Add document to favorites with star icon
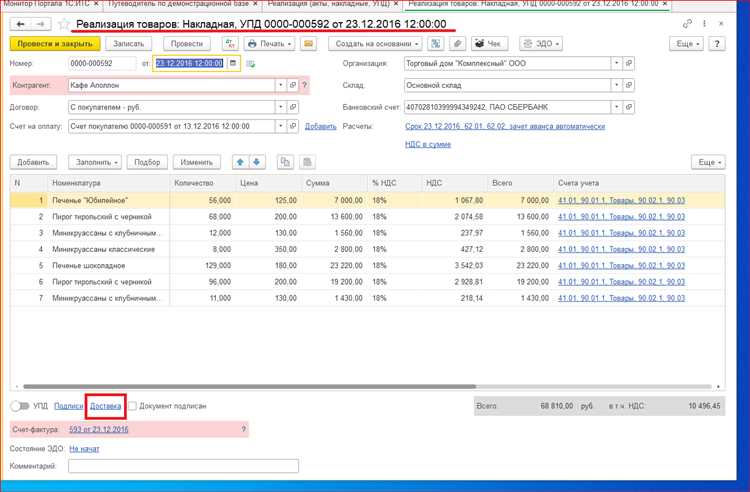 pyautogui.click(x=64, y=24)
